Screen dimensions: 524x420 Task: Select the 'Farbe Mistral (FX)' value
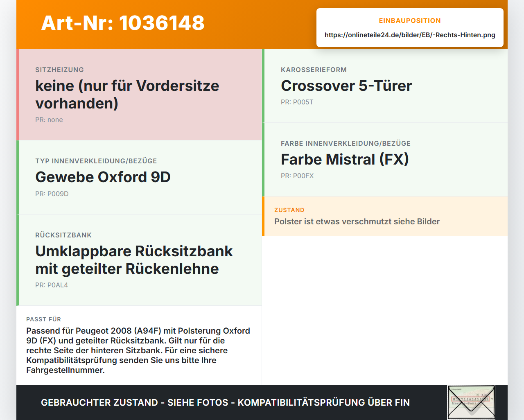point(345,160)
